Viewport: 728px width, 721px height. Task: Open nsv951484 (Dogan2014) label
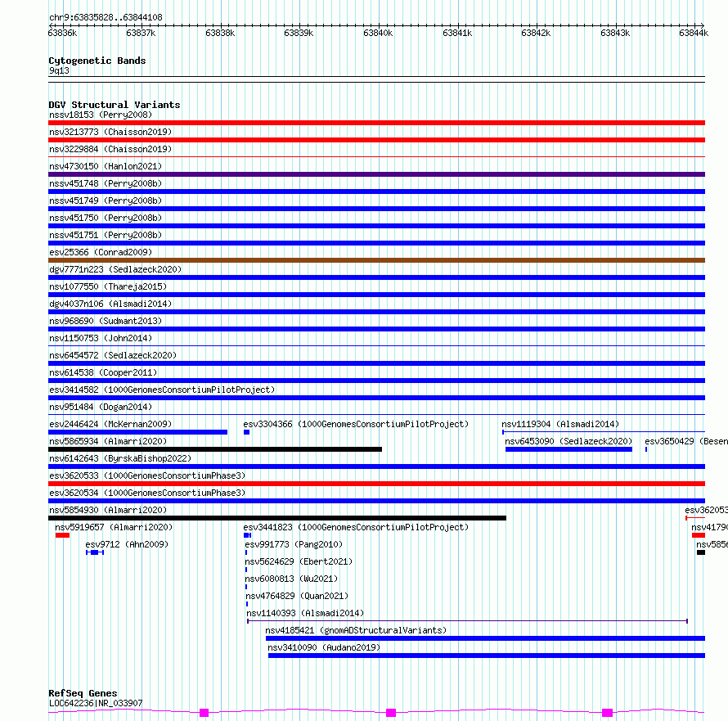pos(101,407)
